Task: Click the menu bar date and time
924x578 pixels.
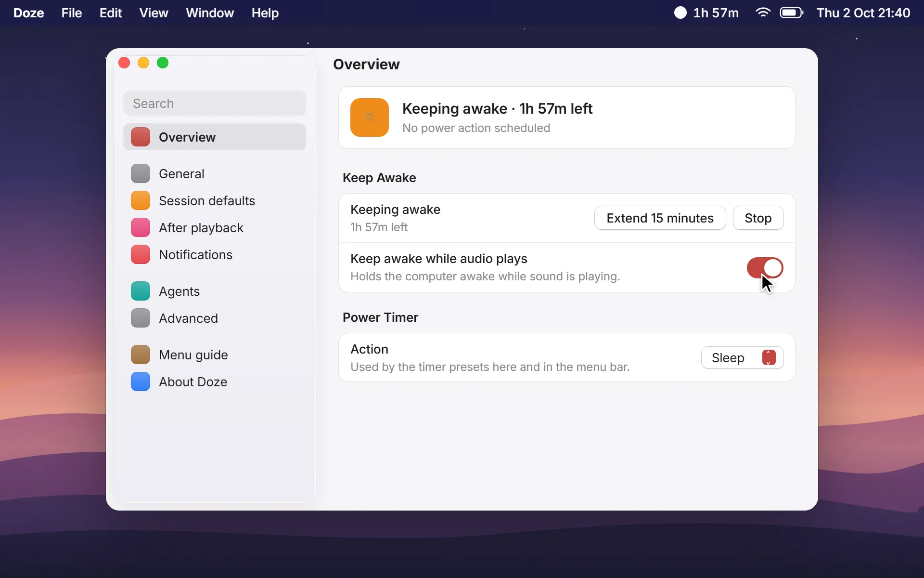Action: [863, 13]
